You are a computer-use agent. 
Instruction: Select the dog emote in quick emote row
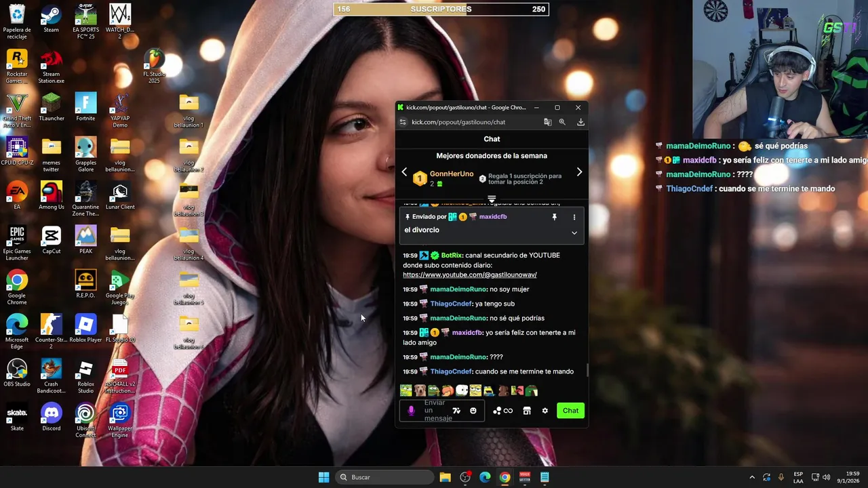click(420, 390)
